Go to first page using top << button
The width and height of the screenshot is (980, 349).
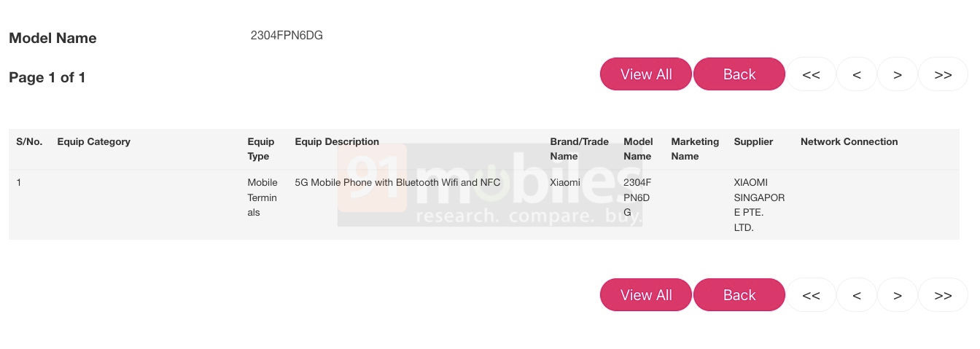pos(811,74)
